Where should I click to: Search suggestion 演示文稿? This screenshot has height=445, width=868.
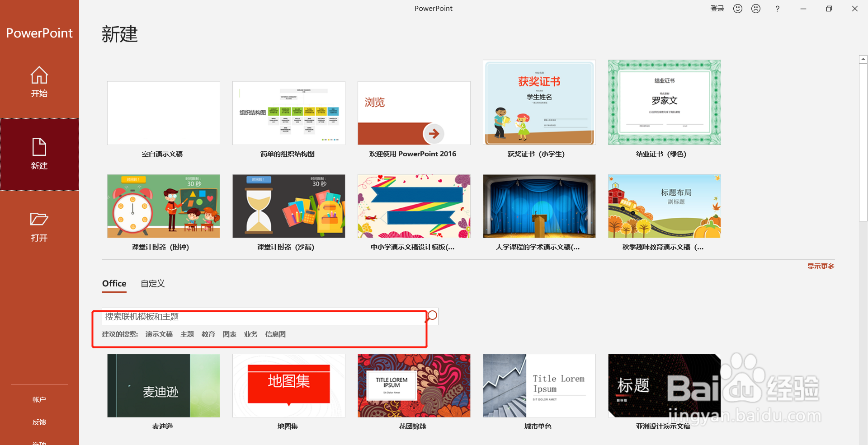point(159,334)
